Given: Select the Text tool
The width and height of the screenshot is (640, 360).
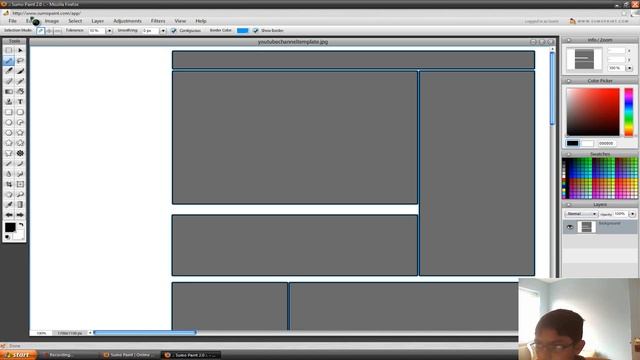Looking at the screenshot, I should (20, 102).
